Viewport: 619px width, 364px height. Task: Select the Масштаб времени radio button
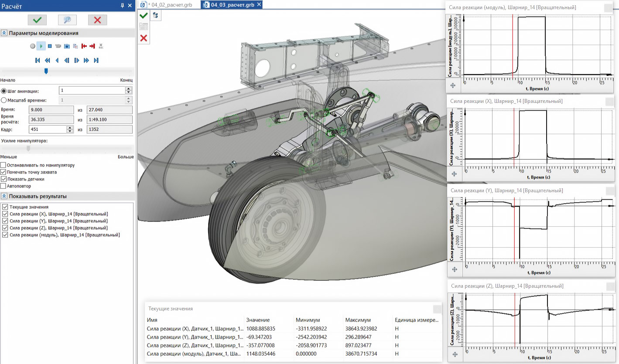click(x=4, y=100)
